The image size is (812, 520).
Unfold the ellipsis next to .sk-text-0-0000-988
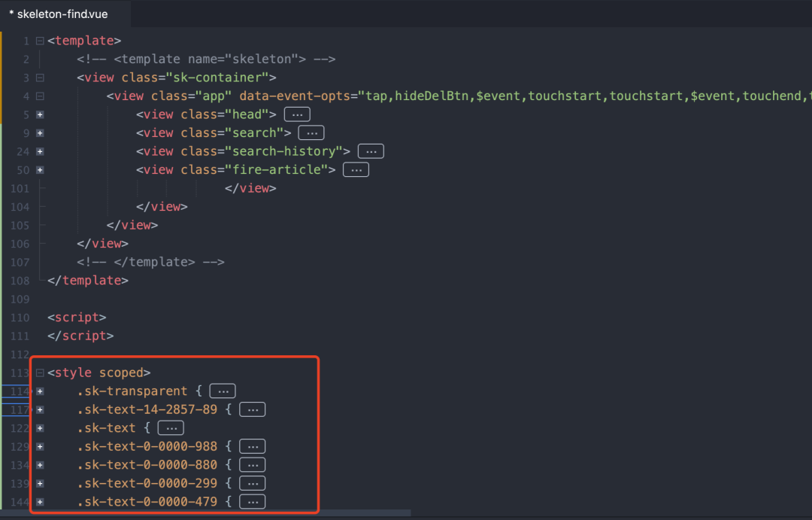(253, 446)
